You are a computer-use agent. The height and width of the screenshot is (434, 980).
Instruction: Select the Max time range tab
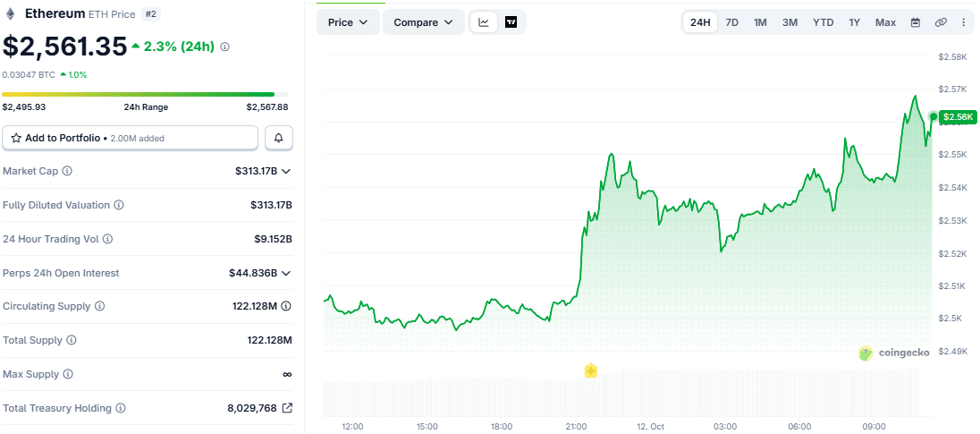[x=885, y=22]
